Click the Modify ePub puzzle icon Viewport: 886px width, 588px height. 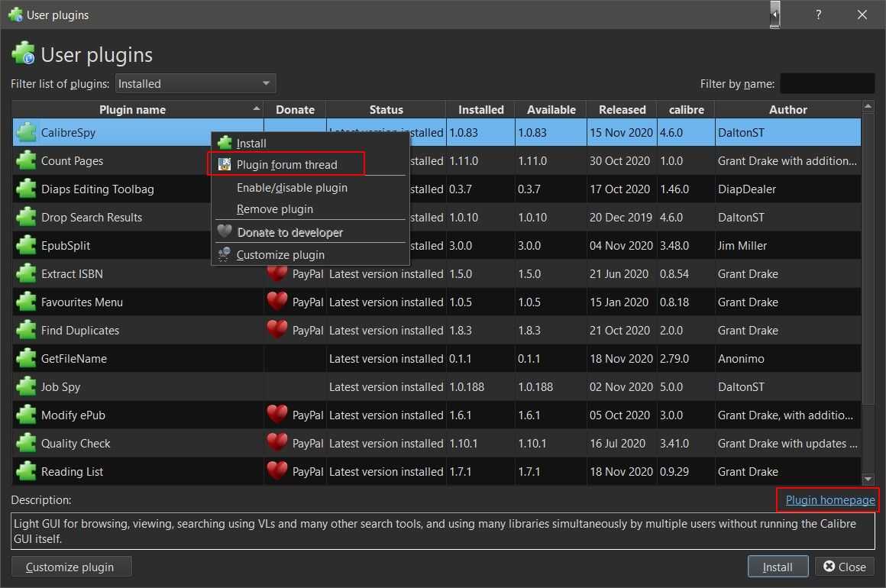point(26,415)
